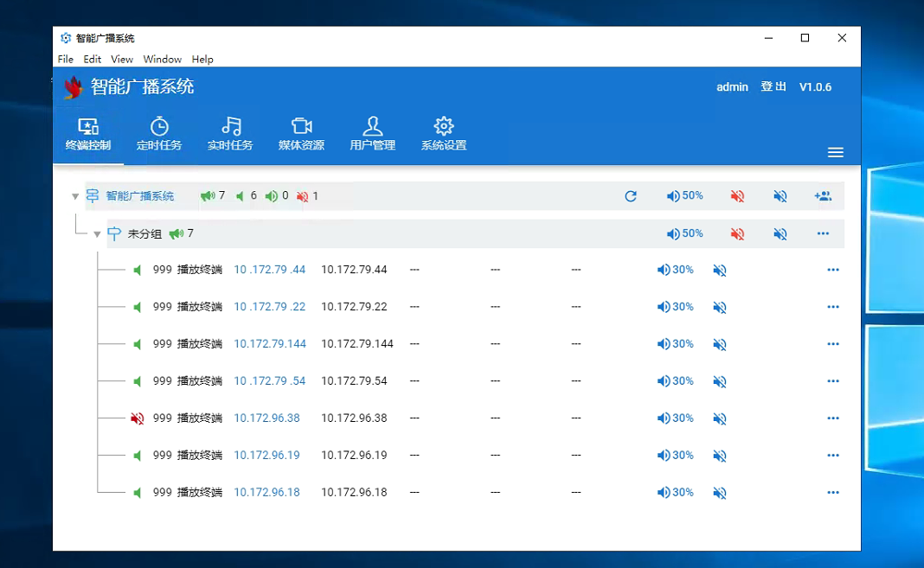924x568 pixels.
Task: Open the View menu
Action: 122,59
